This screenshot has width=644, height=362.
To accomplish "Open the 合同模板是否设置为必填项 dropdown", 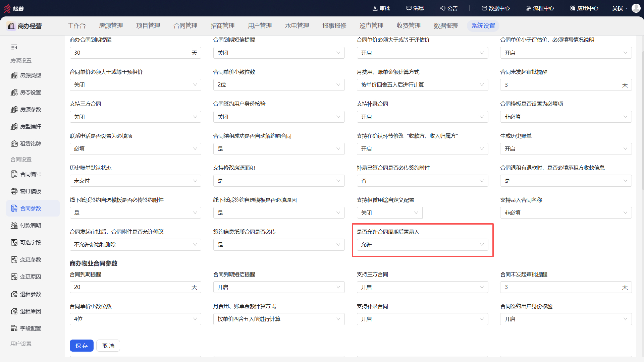I will click(566, 117).
